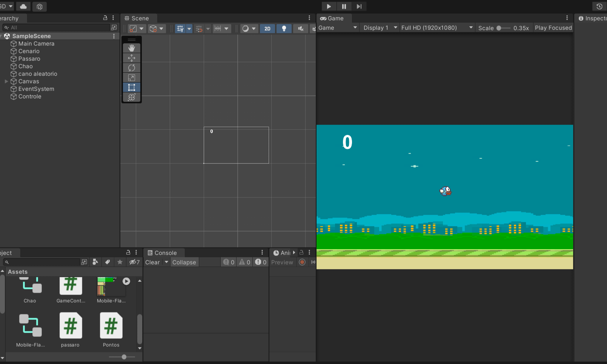Click search by type icon in Project
Screen dimensions: 607x364
click(95, 262)
